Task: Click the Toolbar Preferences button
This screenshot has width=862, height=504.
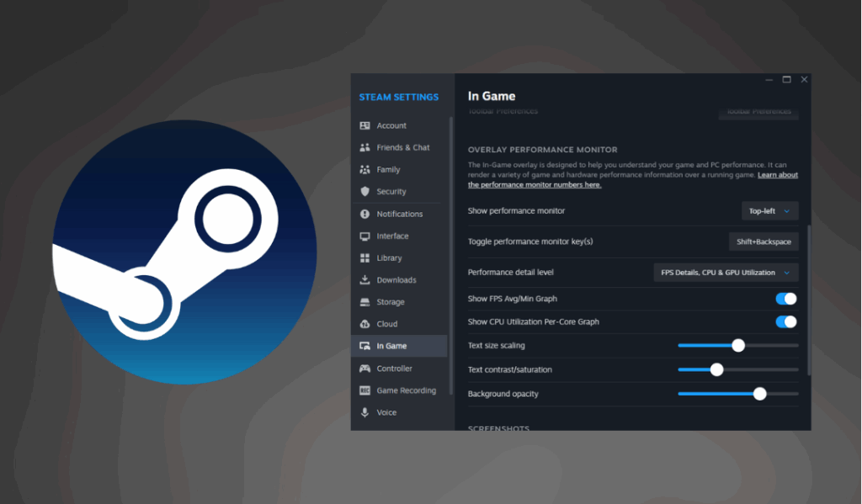Action: click(757, 111)
